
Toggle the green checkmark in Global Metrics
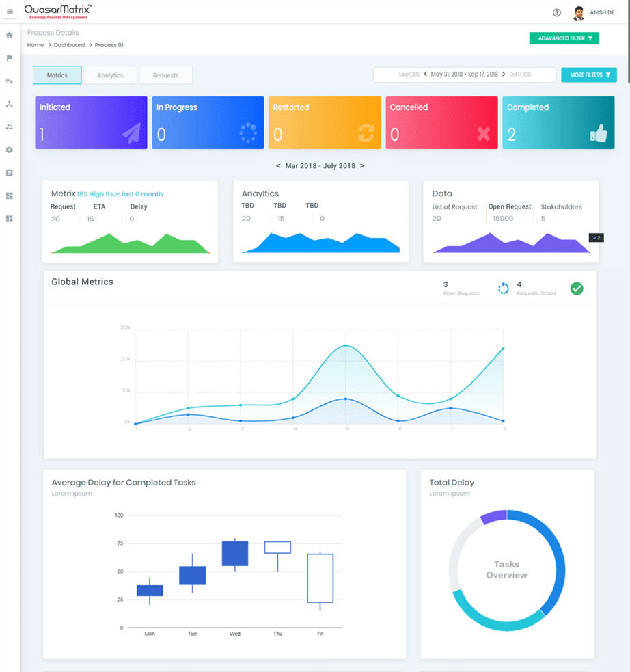click(x=577, y=288)
